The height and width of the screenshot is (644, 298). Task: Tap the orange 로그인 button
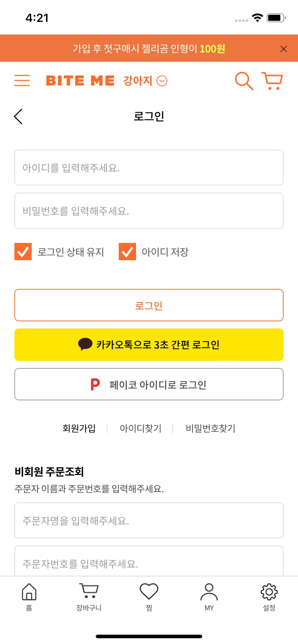tap(149, 305)
